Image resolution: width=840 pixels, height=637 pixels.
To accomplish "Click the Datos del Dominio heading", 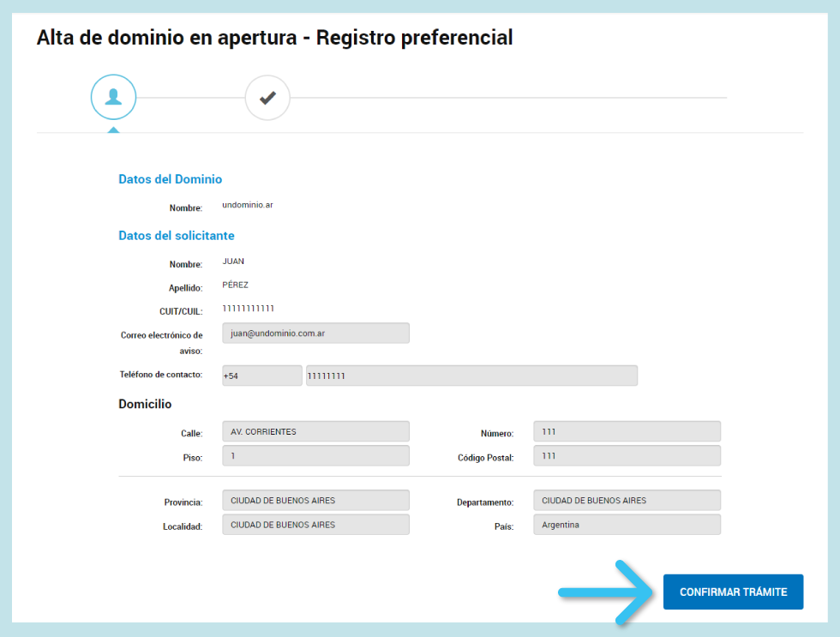I will pyautogui.click(x=170, y=179).
